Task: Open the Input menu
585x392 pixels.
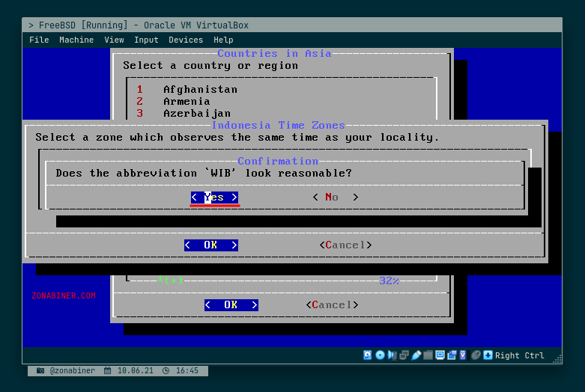Action: (x=146, y=40)
